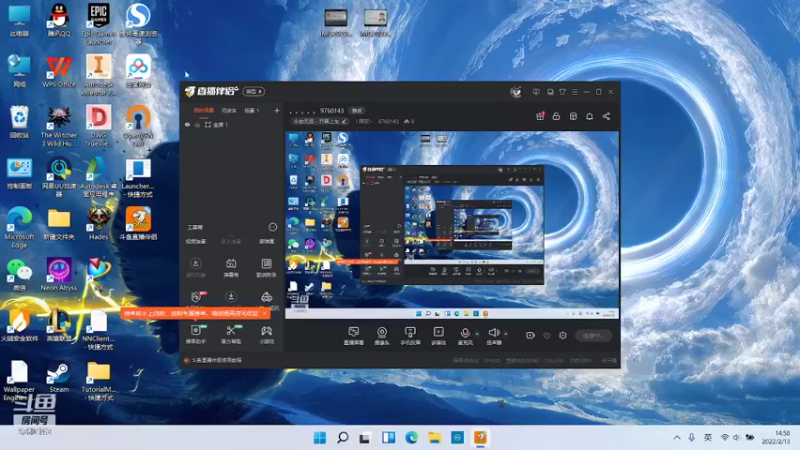Open 腾讯QQ desktop shortcut
The height and width of the screenshot is (450, 800).
tap(59, 21)
